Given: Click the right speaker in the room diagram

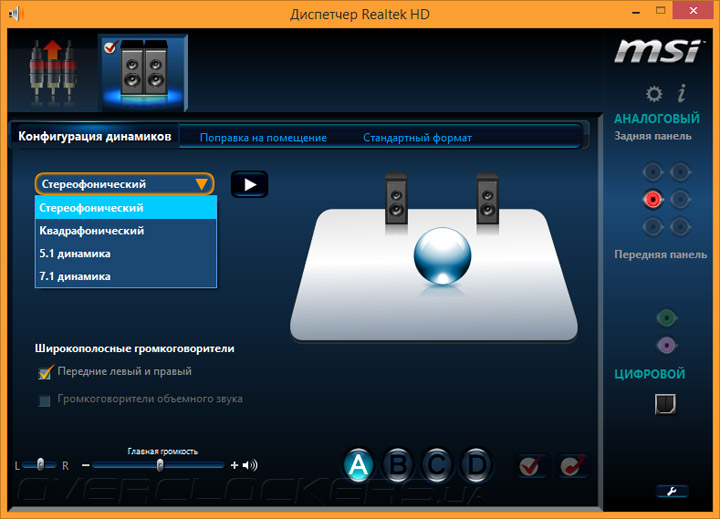Looking at the screenshot, I should click(487, 199).
